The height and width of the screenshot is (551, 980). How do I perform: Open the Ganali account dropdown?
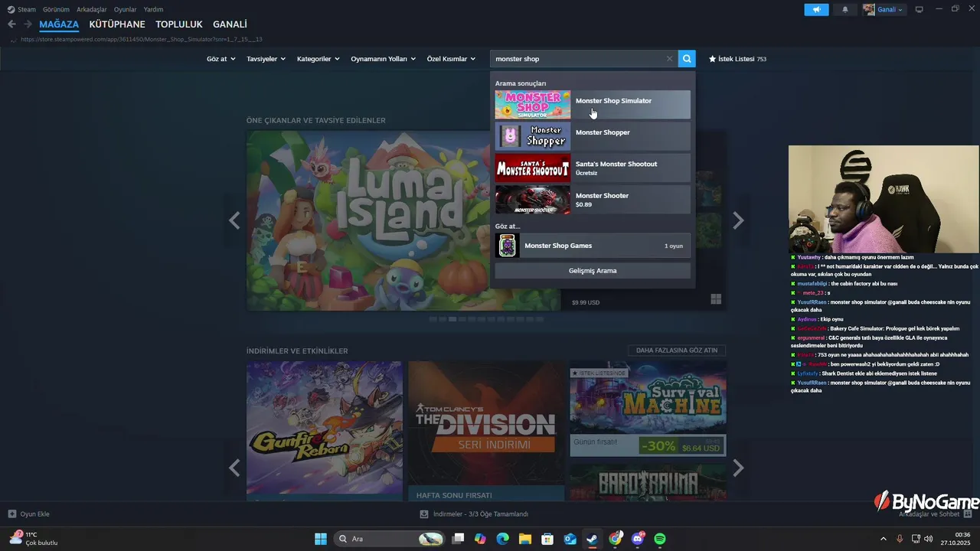884,9
